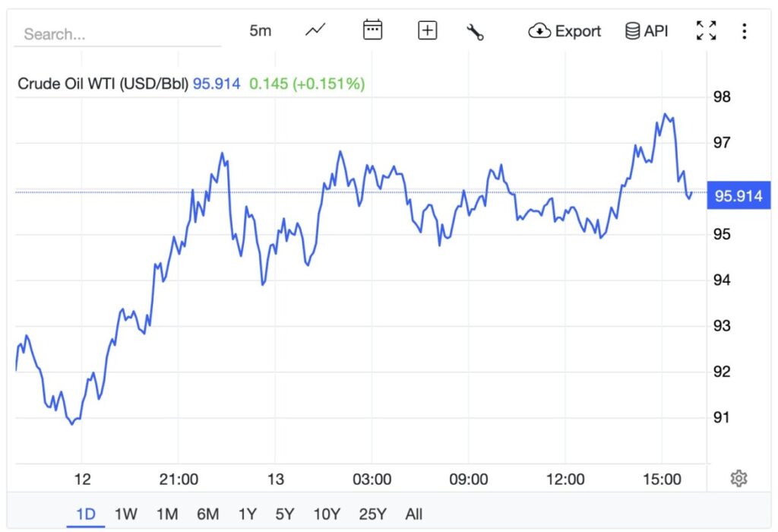
Task: Switch to the 1M time range
Action: click(166, 514)
